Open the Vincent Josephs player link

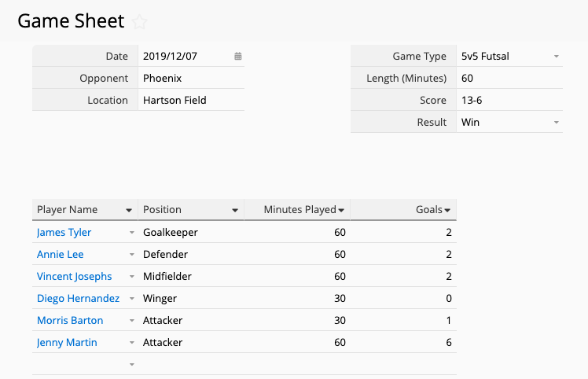pos(74,277)
